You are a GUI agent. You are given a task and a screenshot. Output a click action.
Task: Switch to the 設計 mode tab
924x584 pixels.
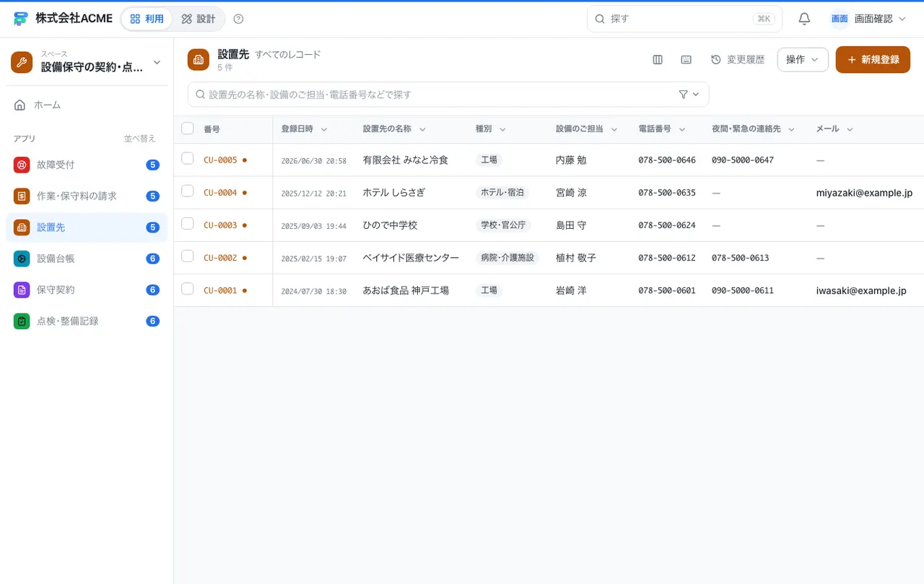(x=199, y=19)
